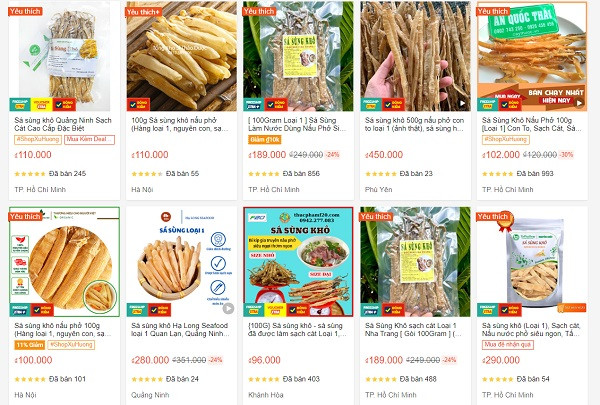This screenshot has height=405, width=600.
Task: Click the Mua Kèm Deal tag
Action: tap(90, 139)
